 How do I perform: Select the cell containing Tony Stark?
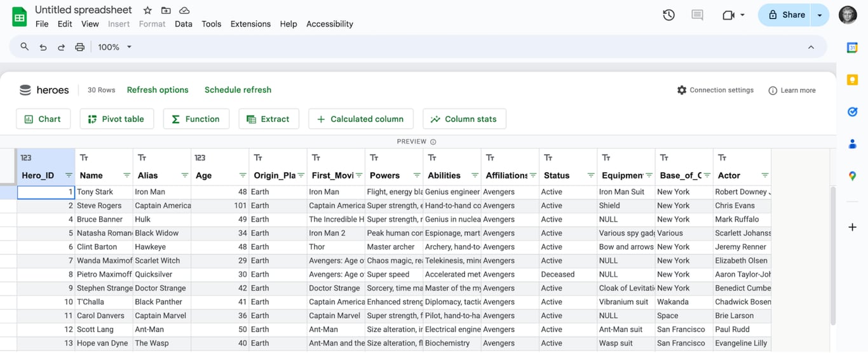104,192
